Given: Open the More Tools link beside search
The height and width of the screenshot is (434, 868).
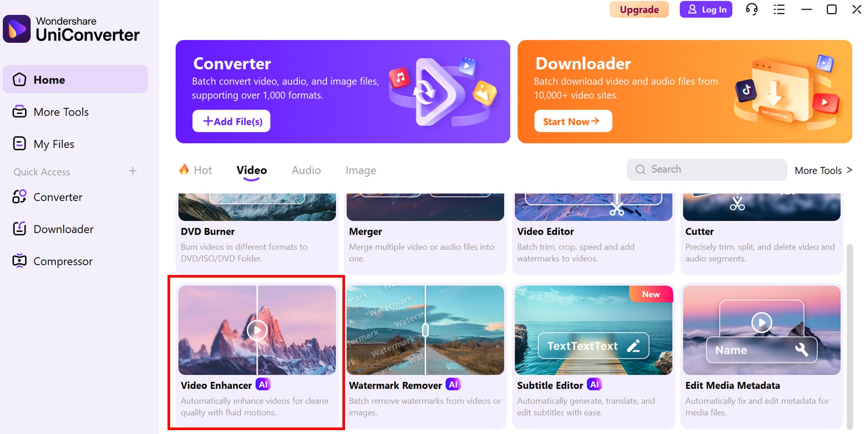Looking at the screenshot, I should (823, 170).
